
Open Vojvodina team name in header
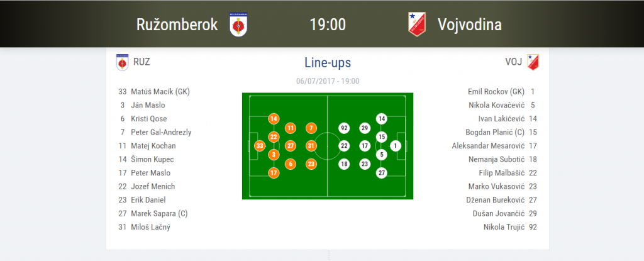click(469, 25)
